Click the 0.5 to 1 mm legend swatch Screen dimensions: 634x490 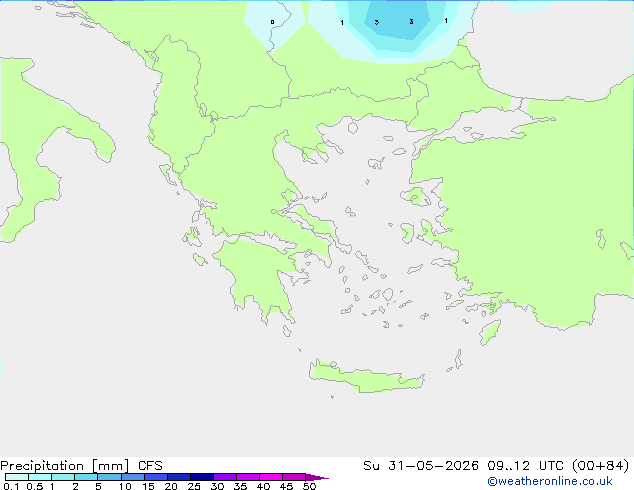[40, 477]
